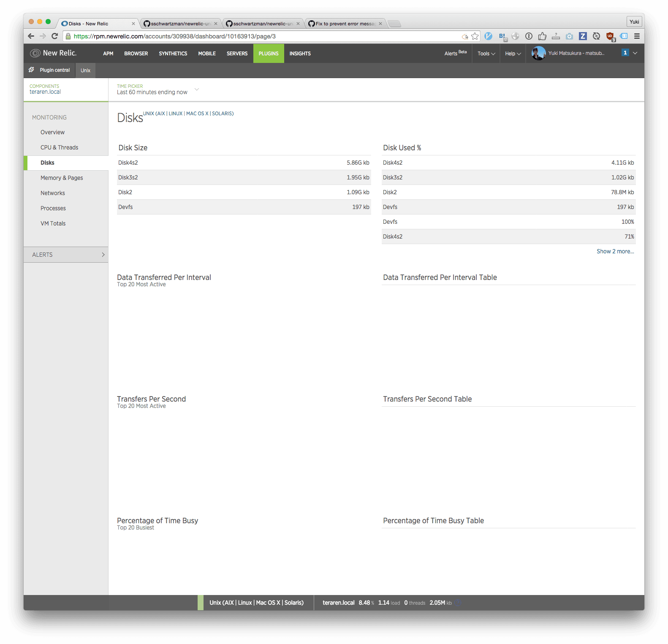Image resolution: width=668 pixels, height=644 pixels.
Task: Click the 'Show 2 more...' link
Action: coord(615,251)
